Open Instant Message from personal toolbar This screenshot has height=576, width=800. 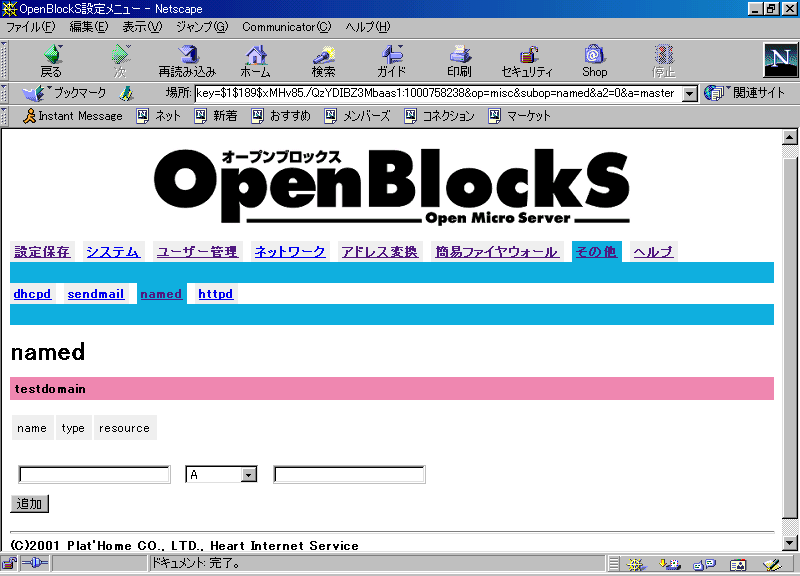(x=73, y=116)
